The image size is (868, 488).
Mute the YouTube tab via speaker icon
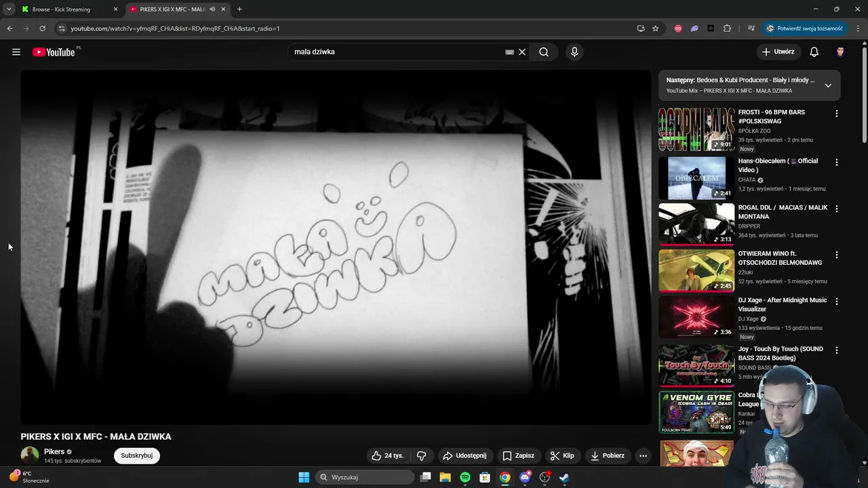click(x=212, y=9)
